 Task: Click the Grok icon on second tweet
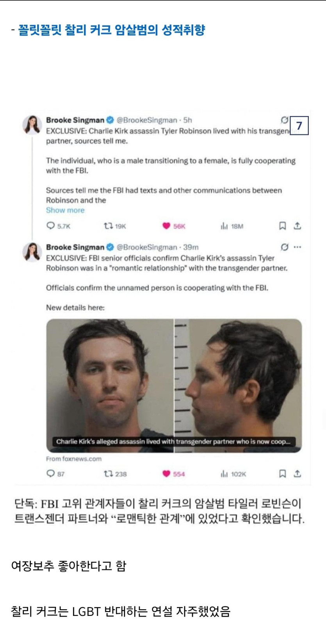click(x=285, y=247)
